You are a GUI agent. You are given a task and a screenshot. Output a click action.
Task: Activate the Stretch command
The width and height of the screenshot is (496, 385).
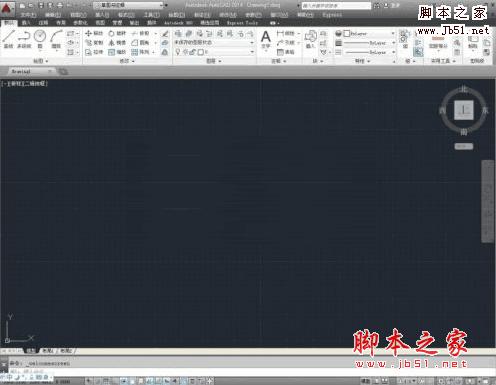click(94, 52)
